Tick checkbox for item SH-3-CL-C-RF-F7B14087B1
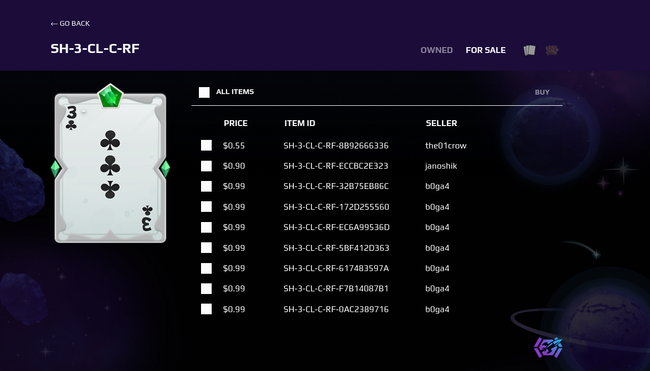This screenshot has height=371, width=650. (x=206, y=289)
